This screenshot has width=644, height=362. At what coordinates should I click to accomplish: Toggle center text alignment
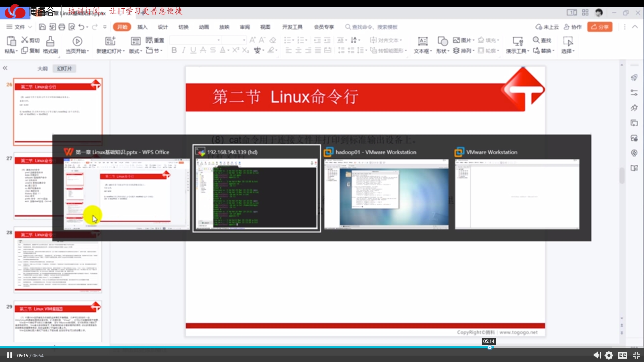(298, 50)
